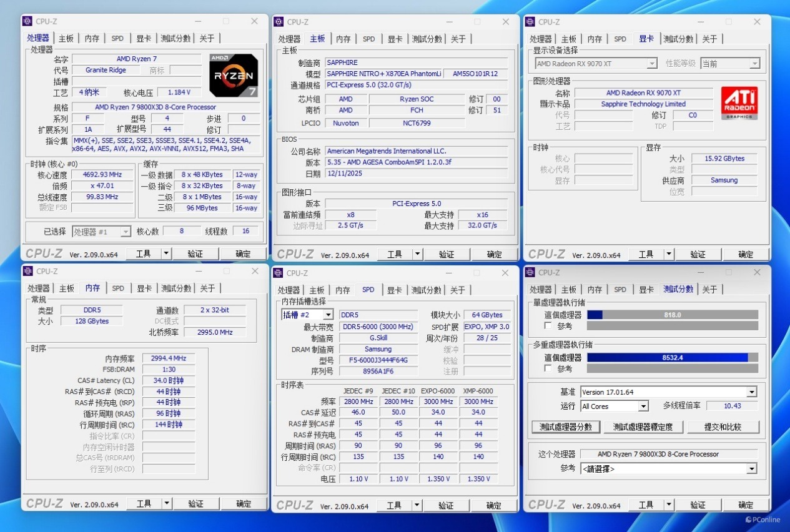
Task: Click the 测试处理器穩定度 button
Action: (x=643, y=427)
